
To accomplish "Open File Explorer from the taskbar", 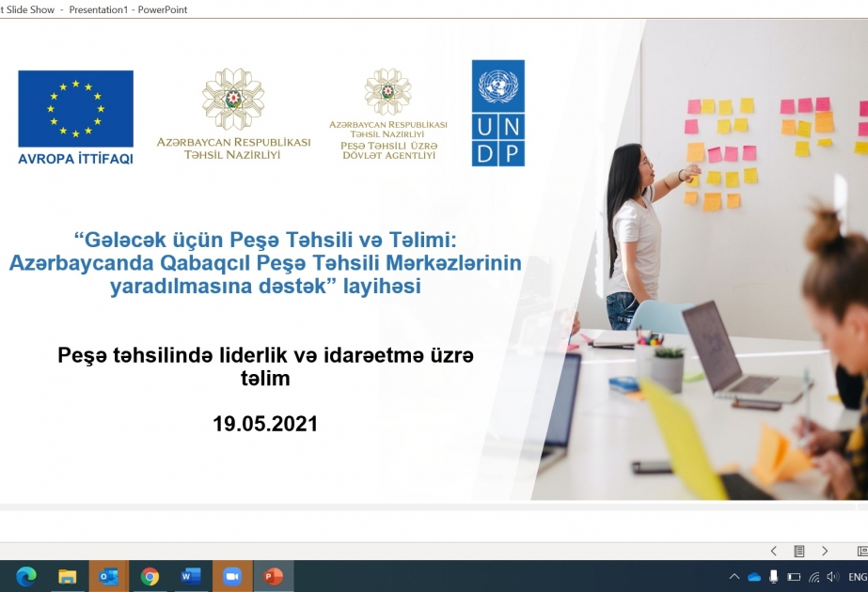I will click(67, 577).
